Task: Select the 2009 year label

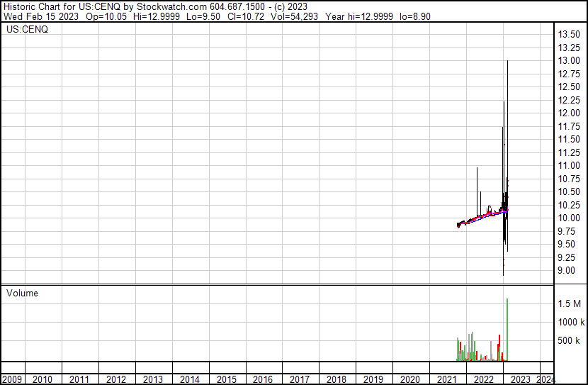Action: tap(12, 379)
